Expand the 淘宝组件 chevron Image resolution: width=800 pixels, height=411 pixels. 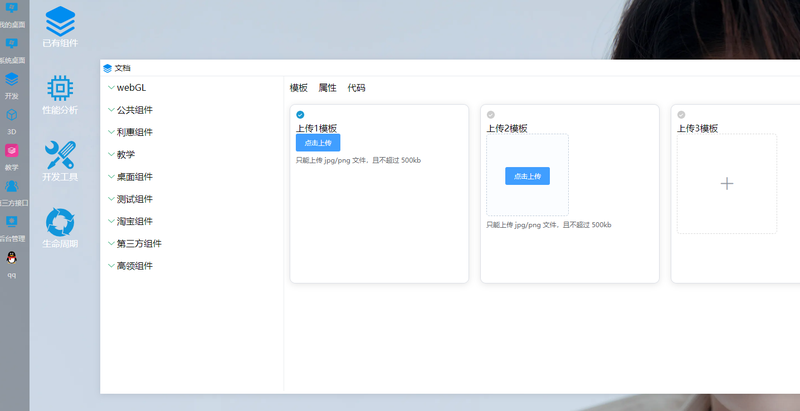pyautogui.click(x=111, y=221)
